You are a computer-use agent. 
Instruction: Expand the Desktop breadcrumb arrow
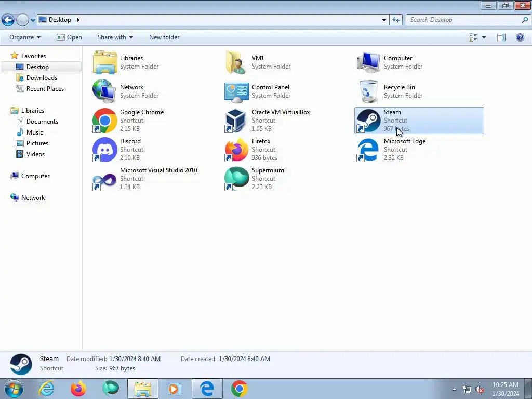pyautogui.click(x=78, y=20)
